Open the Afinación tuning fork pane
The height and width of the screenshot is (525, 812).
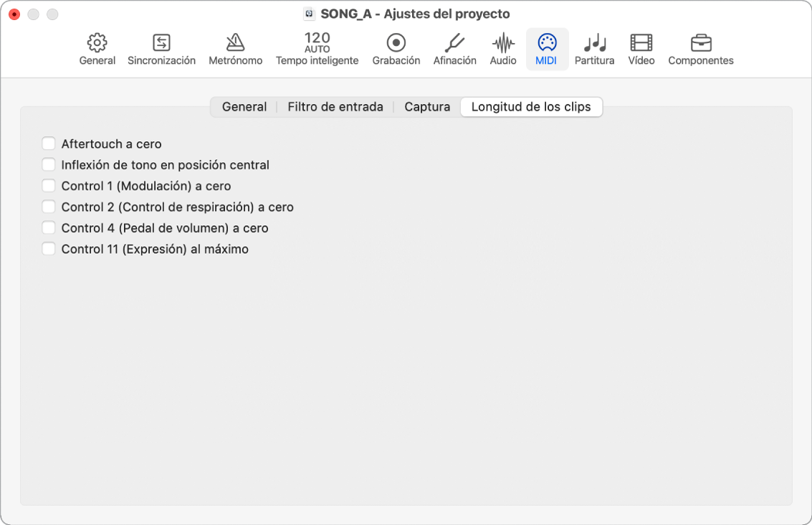coord(454,49)
